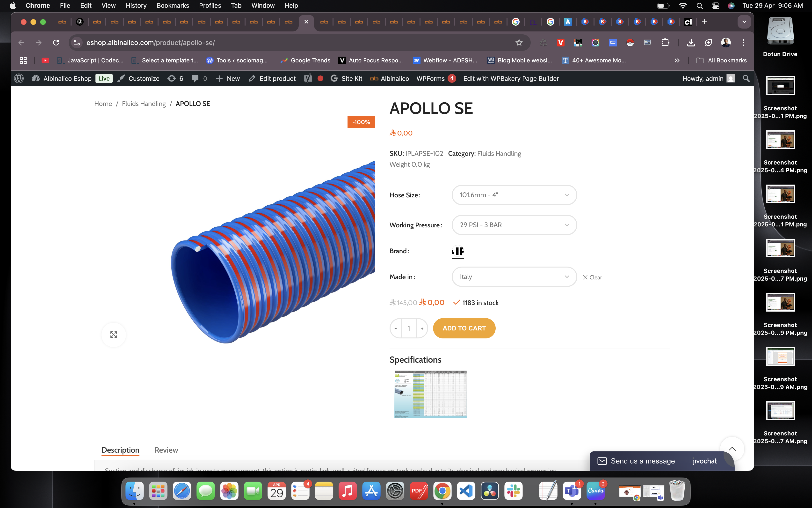Open the Chrome profile avatar
The height and width of the screenshot is (508, 812).
pos(726,43)
